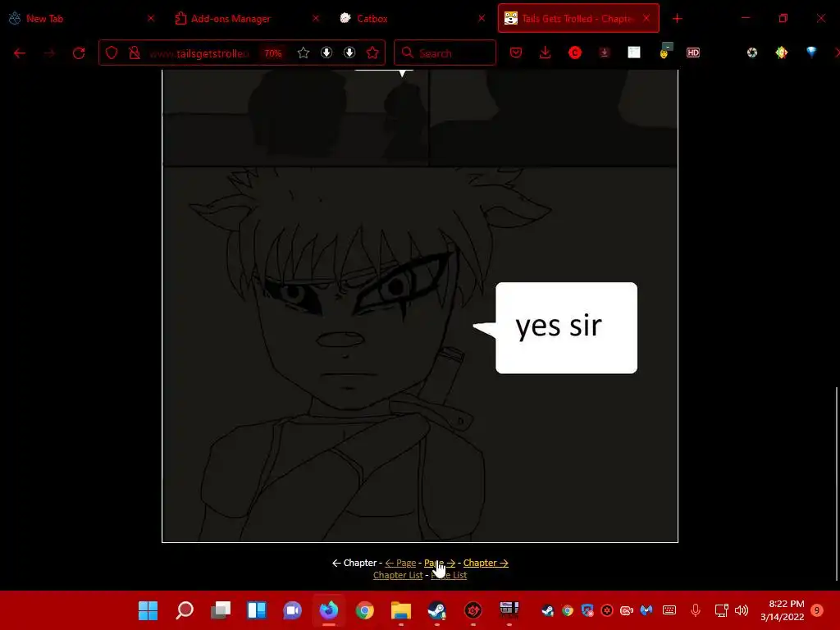Open the notification badge showing 9
840x630 pixels.
[817, 610]
